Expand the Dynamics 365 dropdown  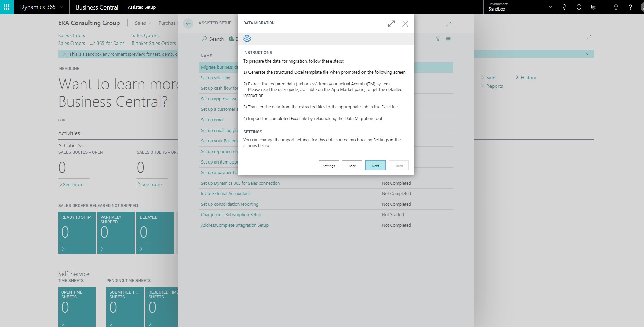point(61,7)
